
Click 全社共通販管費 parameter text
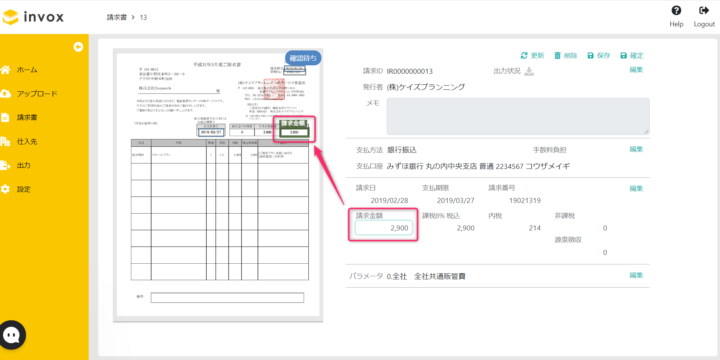click(441, 276)
